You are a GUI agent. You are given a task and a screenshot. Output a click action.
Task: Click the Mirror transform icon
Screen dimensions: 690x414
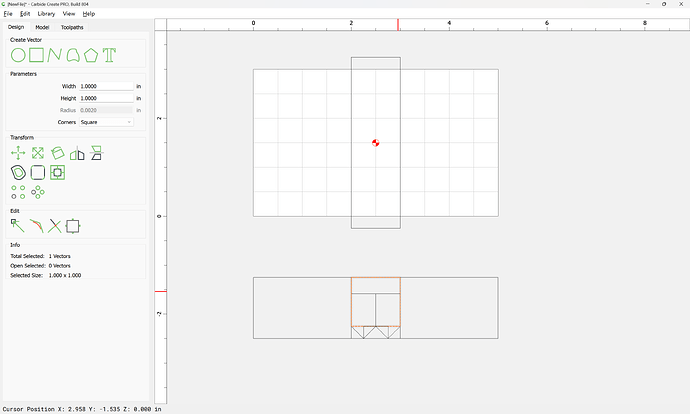coord(76,153)
